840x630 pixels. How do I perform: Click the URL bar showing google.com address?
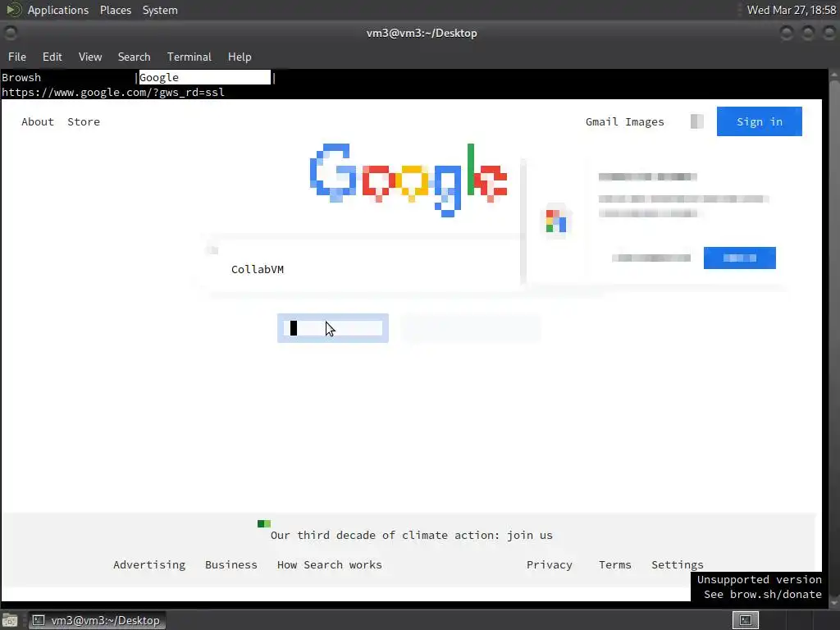point(113,92)
